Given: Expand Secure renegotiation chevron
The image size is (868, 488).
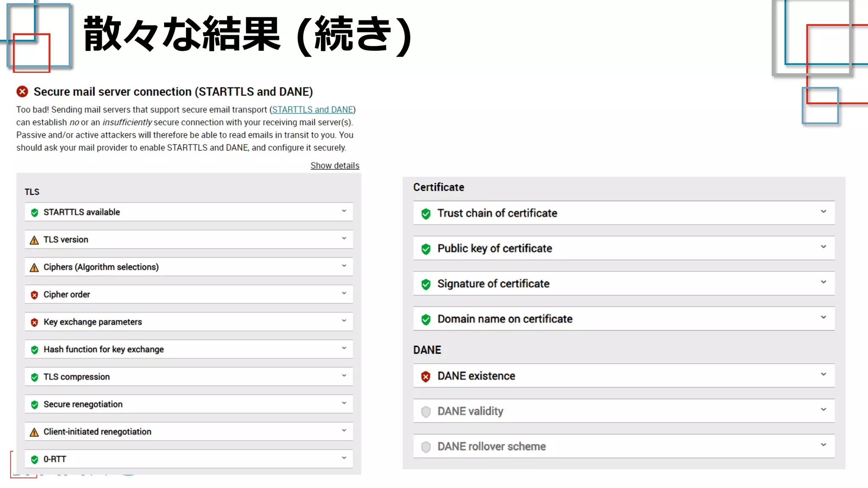Looking at the screenshot, I should [344, 403].
